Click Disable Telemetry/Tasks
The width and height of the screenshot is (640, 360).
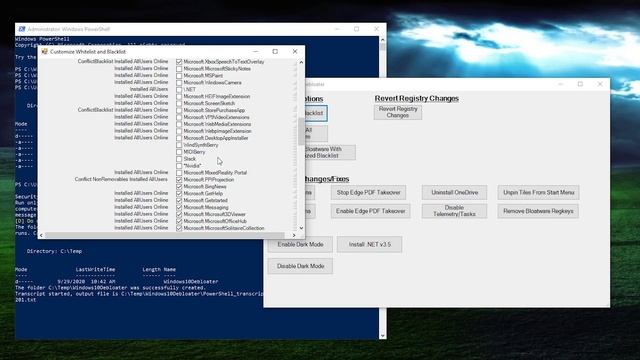pos(454,211)
